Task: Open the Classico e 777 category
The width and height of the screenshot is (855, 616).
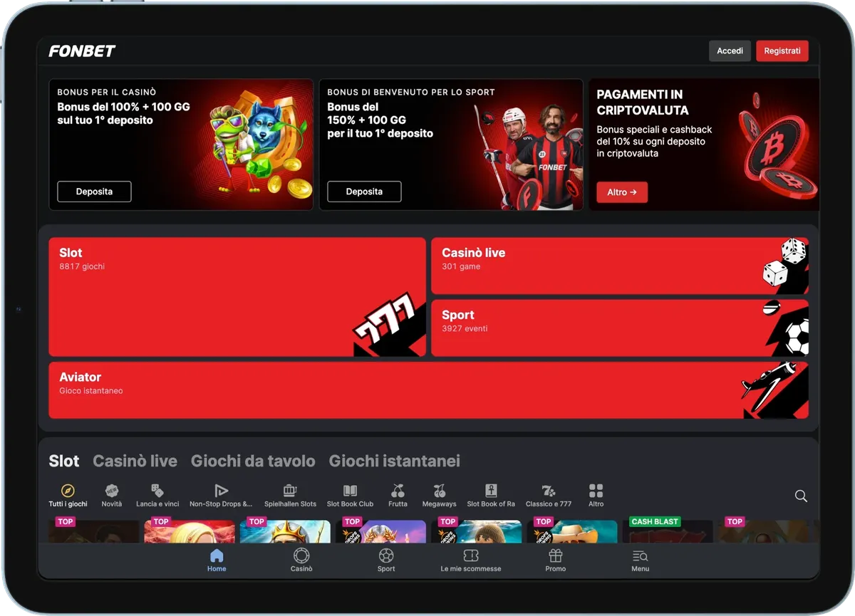Action: [x=549, y=490]
